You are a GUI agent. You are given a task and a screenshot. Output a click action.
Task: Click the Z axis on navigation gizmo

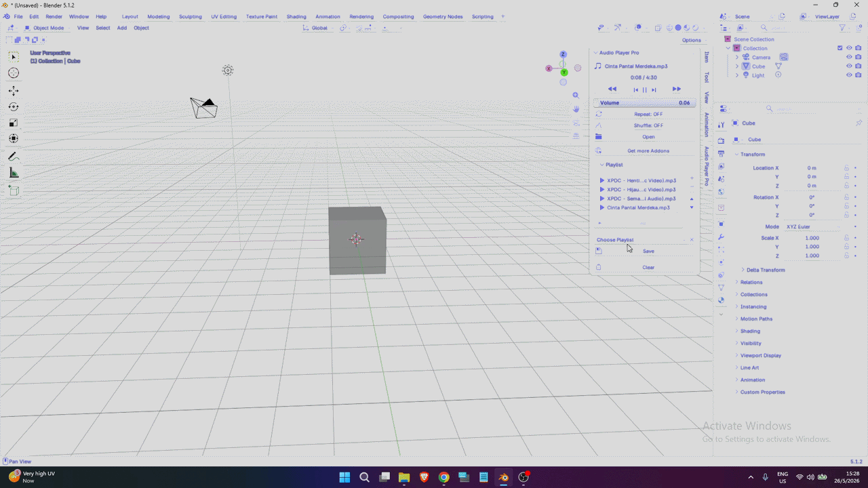563,54
